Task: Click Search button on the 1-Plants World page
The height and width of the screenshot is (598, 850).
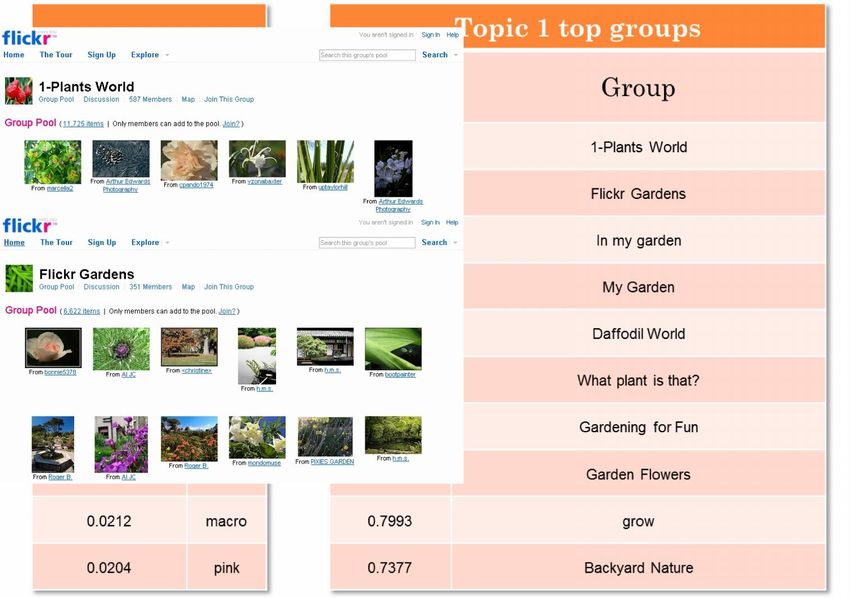Action: [x=435, y=55]
